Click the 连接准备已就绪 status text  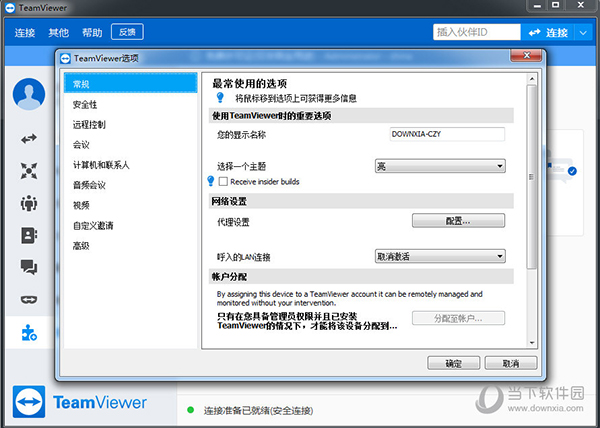click(258, 411)
